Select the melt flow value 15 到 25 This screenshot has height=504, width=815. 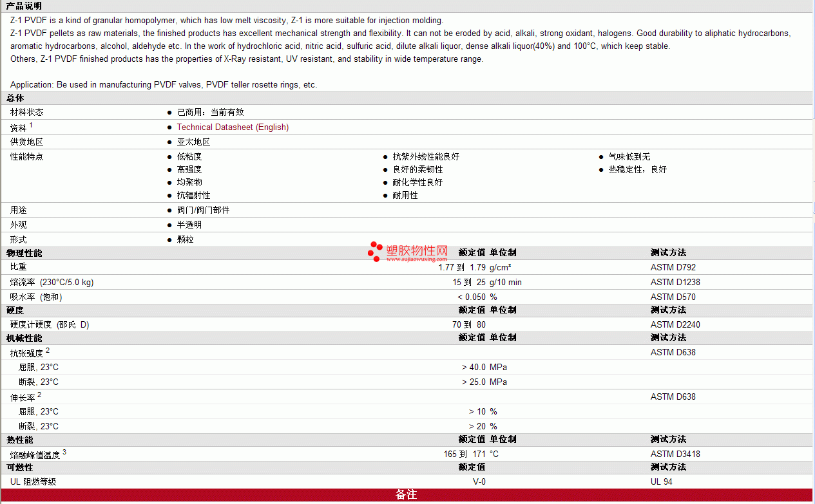click(x=469, y=282)
